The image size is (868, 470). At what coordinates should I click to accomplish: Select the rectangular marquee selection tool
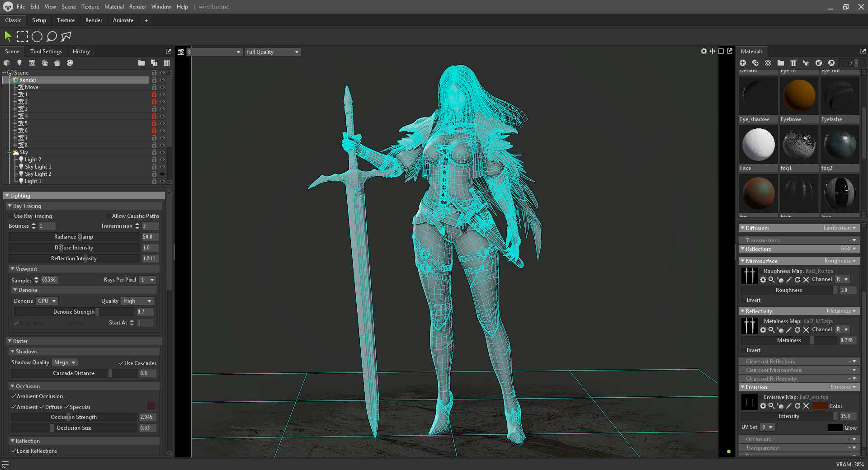[23, 37]
